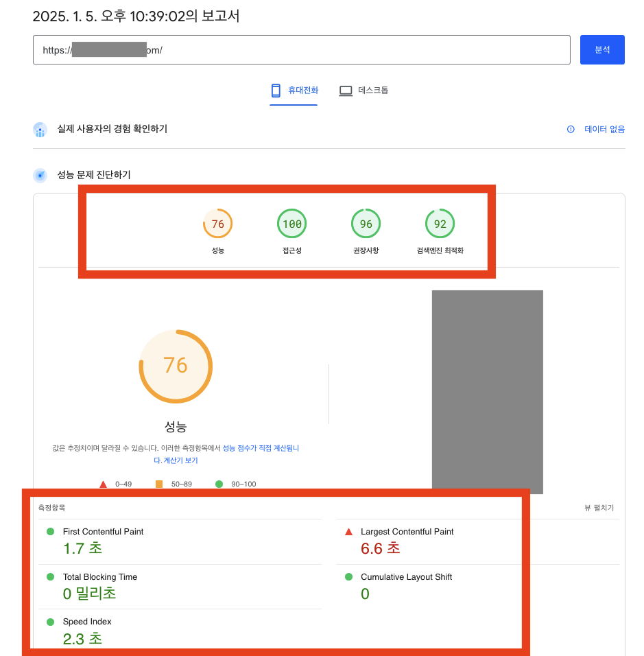Click the icon beside 성능 문제 진단하기

pos(40,175)
